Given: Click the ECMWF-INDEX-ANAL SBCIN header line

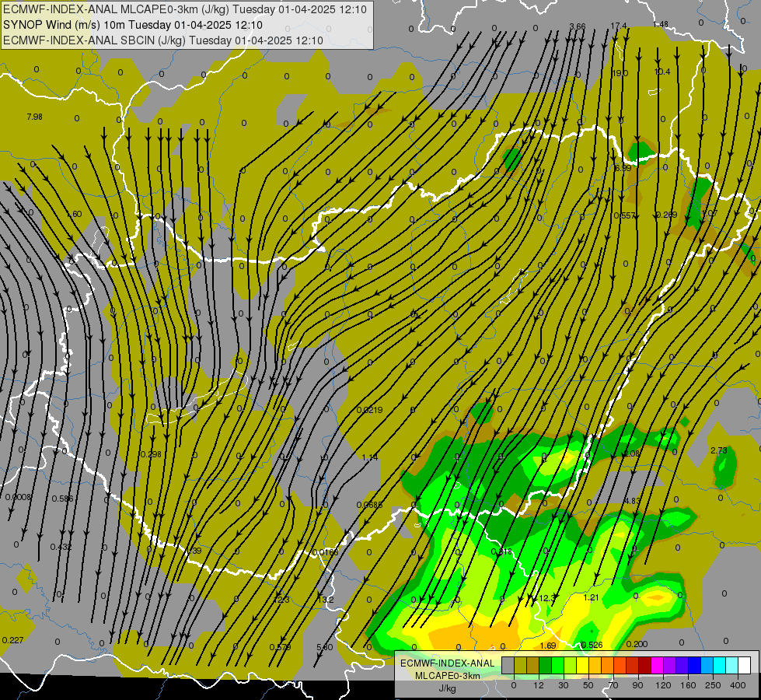Looking at the screenshot, I should click(x=163, y=40).
